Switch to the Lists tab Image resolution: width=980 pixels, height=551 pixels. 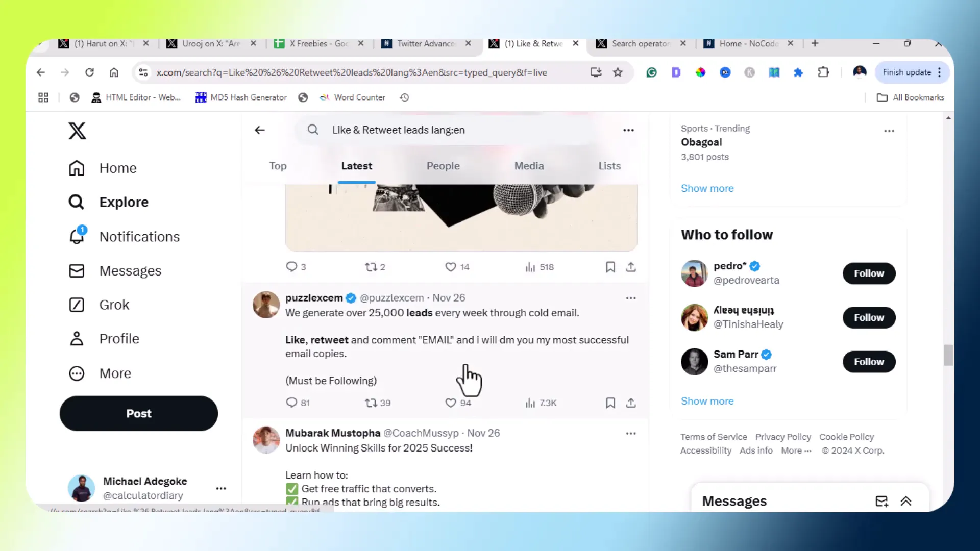[609, 166]
